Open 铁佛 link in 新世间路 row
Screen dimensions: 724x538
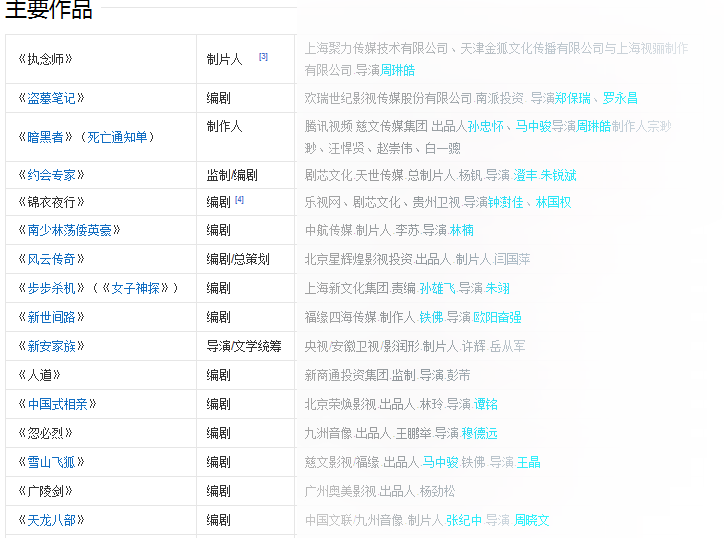click(x=431, y=317)
